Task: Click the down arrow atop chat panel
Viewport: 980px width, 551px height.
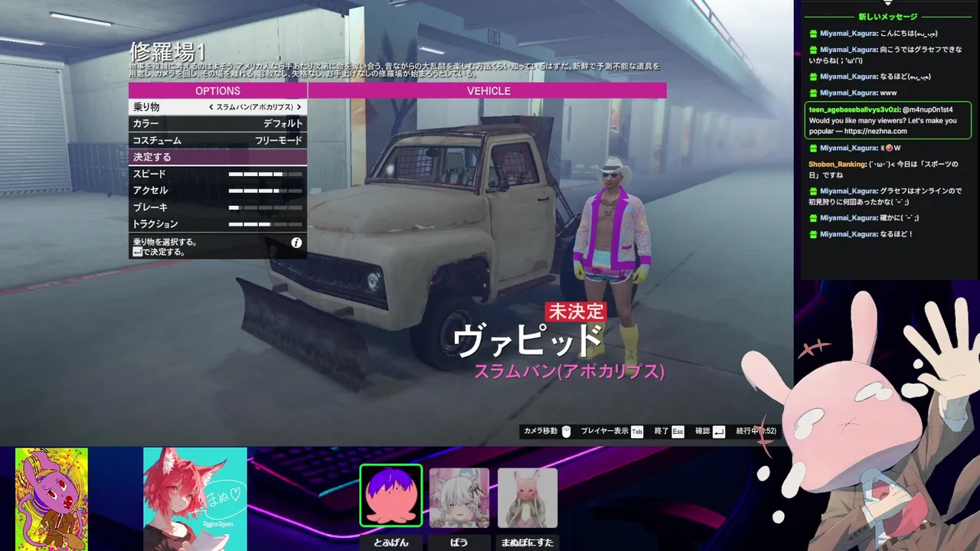Action: tap(887, 3)
